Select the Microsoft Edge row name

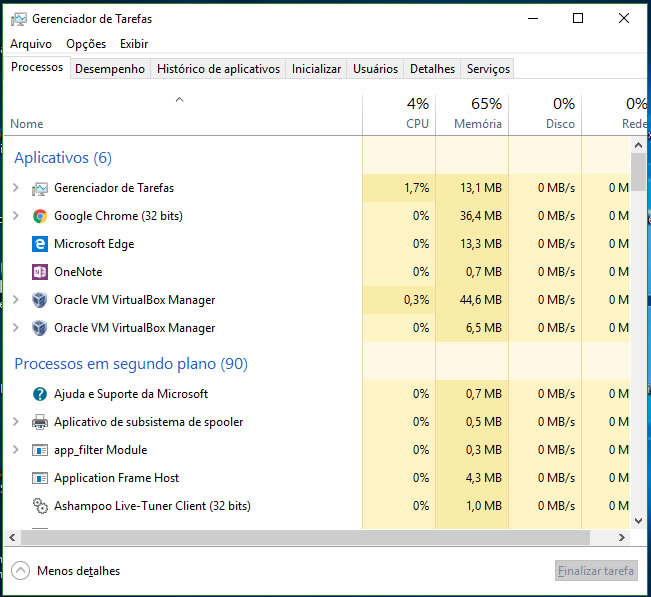(94, 244)
